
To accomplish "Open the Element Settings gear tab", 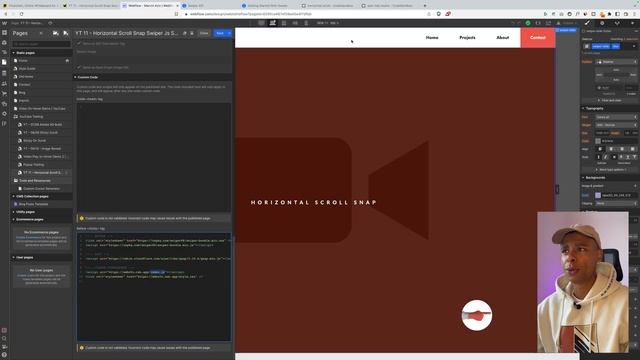I will tap(602, 23).
